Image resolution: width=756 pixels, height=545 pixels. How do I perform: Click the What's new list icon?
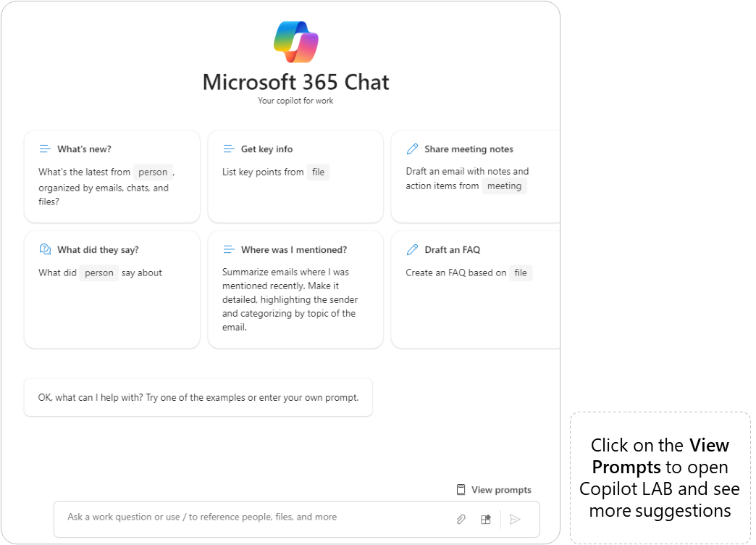(x=45, y=149)
